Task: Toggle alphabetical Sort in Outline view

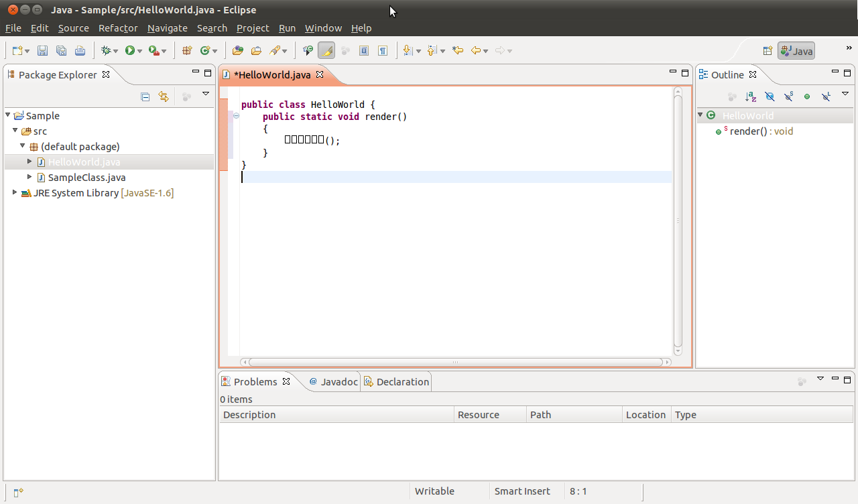Action: coord(751,97)
